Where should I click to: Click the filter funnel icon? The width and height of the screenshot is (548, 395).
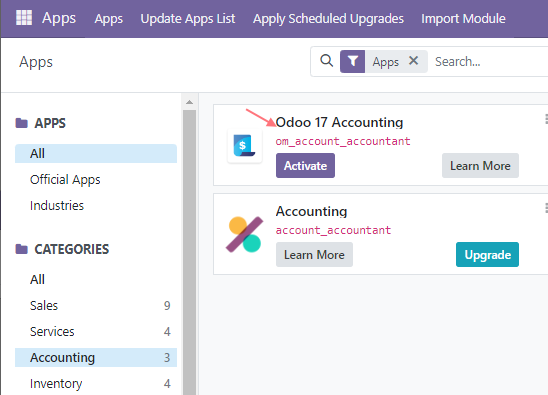click(x=352, y=62)
